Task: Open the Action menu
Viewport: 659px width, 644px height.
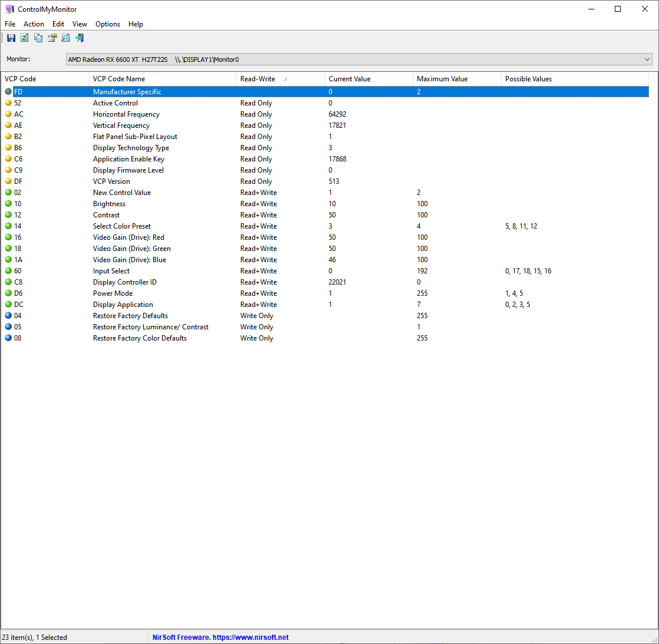Action: tap(34, 24)
